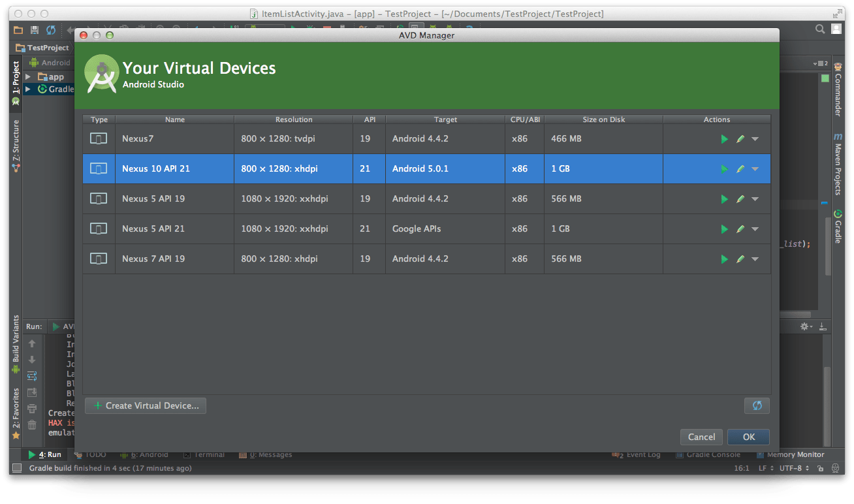Expand the Gradle Scripts tree node
This screenshot has height=504, width=854.
28,89
